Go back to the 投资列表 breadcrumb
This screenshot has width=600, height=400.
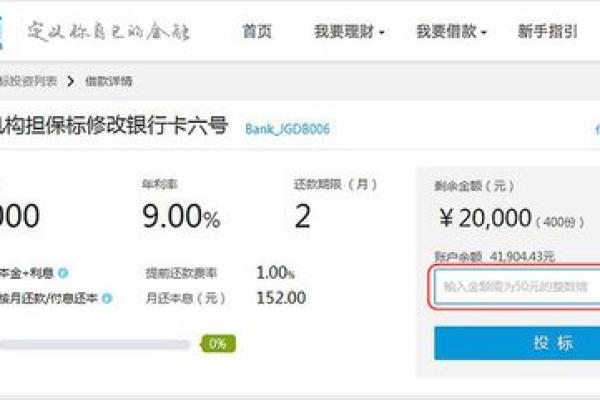28,81
